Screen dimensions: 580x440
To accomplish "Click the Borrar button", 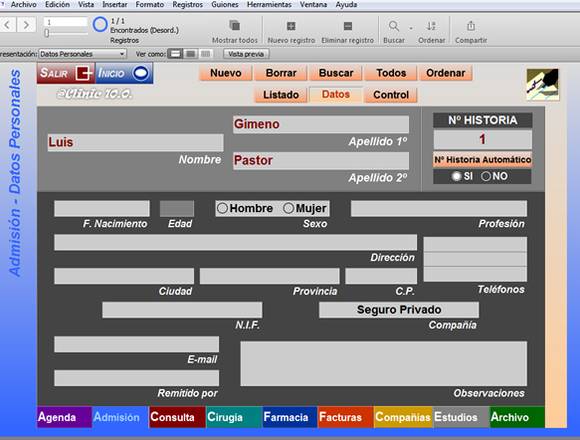I will tap(281, 73).
